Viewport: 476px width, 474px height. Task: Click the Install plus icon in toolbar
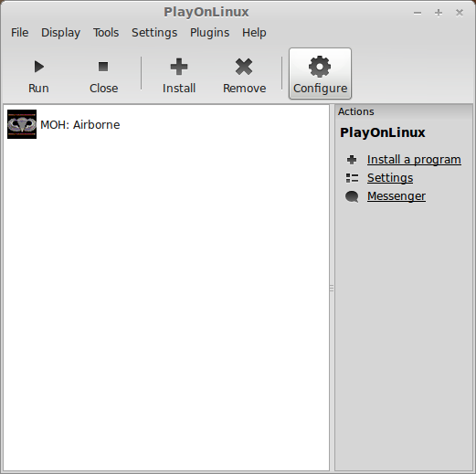coord(179,67)
